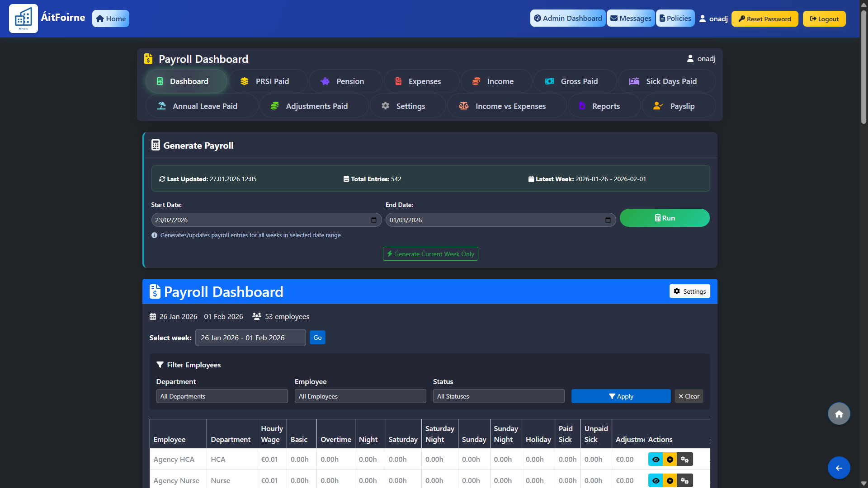Open the All Statuses dropdown
The width and height of the screenshot is (868, 488).
(498, 396)
